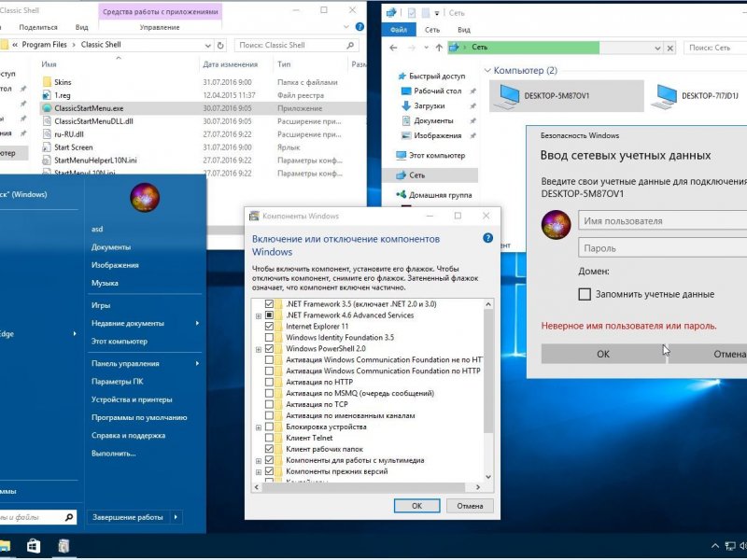Enable Activation via TCP checkbox
Viewport: 747px width, 560px height.
click(x=269, y=404)
